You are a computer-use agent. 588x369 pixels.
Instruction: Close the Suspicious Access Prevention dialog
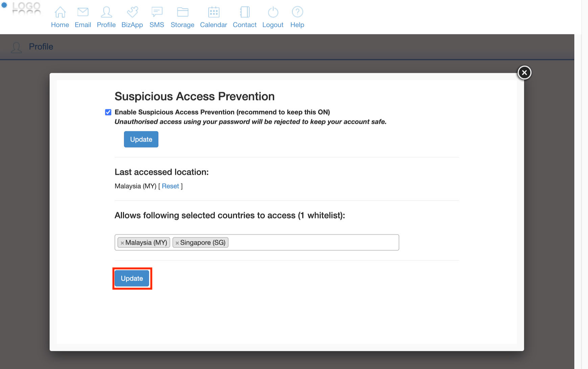pyautogui.click(x=524, y=73)
